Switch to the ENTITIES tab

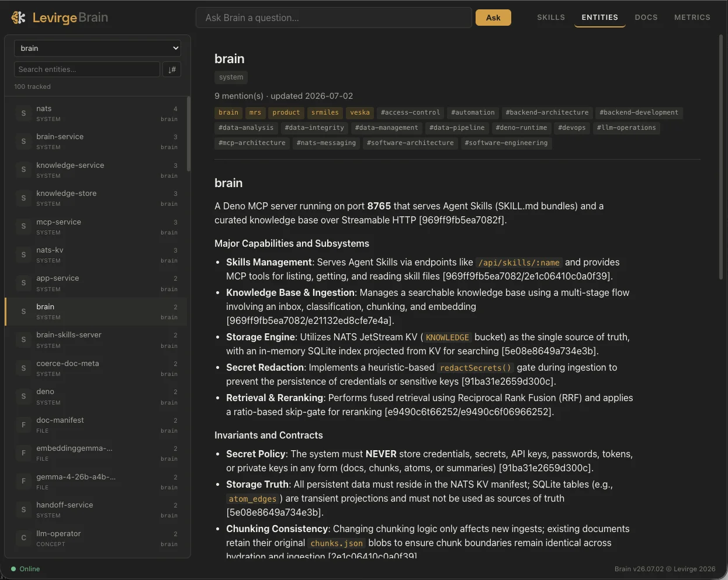pos(599,18)
